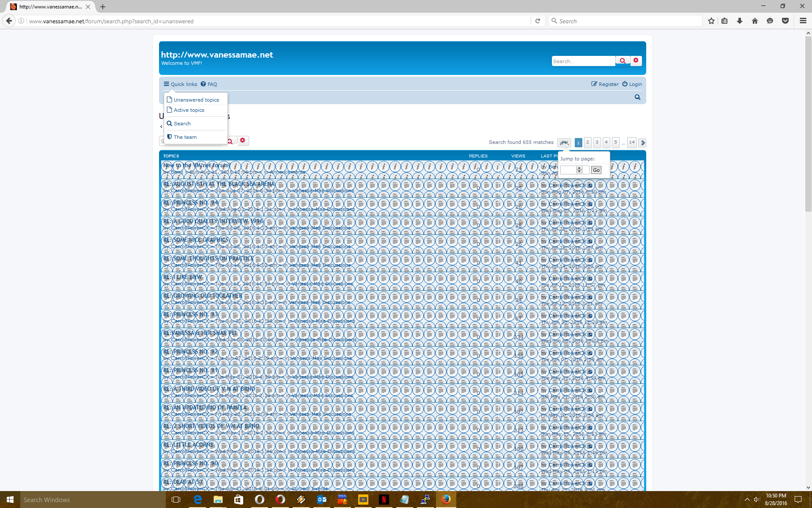Open advanced search gear in header

(x=636, y=61)
